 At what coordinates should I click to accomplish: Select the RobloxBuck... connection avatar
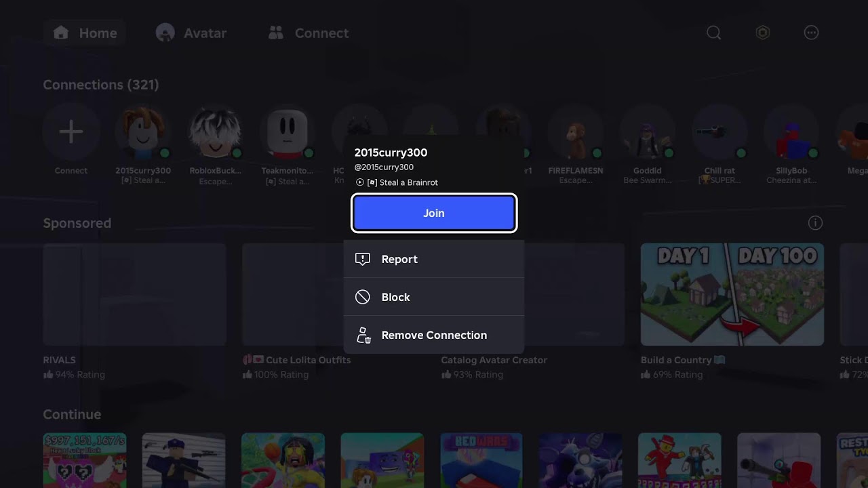(215, 132)
